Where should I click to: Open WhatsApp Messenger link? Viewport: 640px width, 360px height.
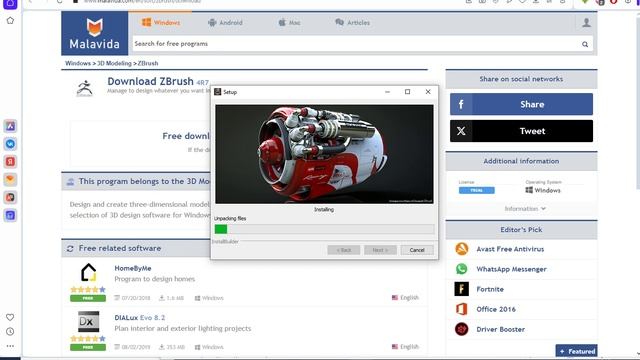pyautogui.click(x=511, y=269)
